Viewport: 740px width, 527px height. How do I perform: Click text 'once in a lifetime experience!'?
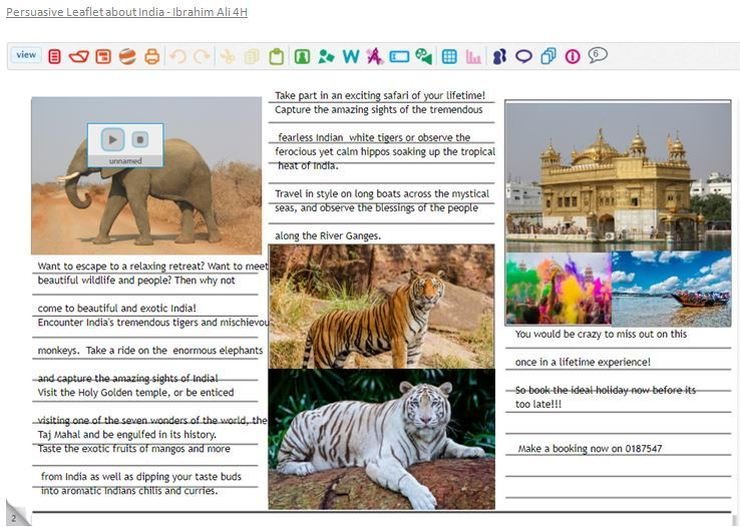(x=583, y=362)
